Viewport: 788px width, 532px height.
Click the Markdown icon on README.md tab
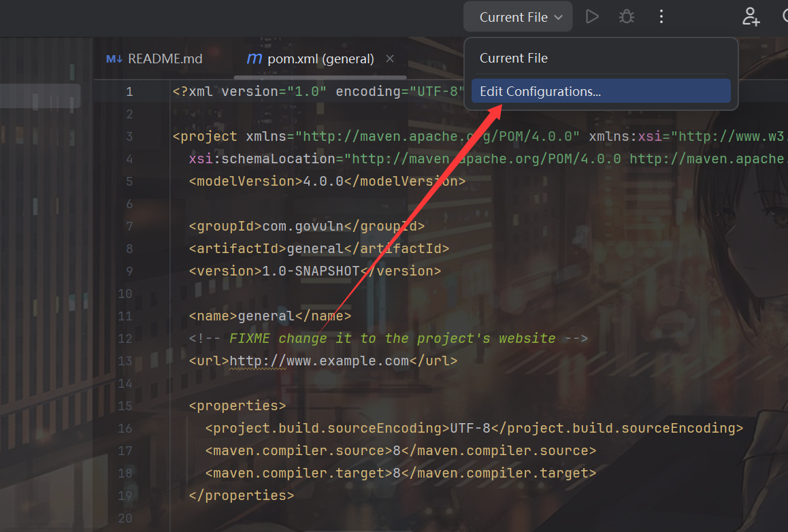pos(114,59)
